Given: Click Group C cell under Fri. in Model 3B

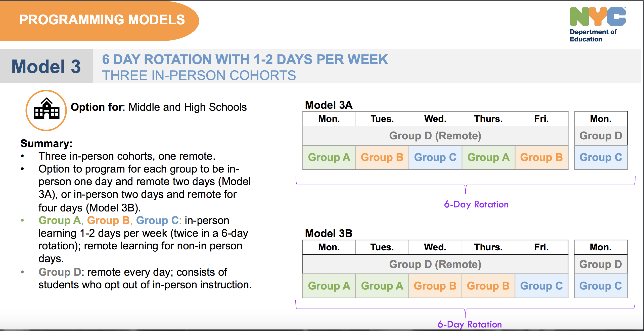Looking at the screenshot, I should (541, 286).
